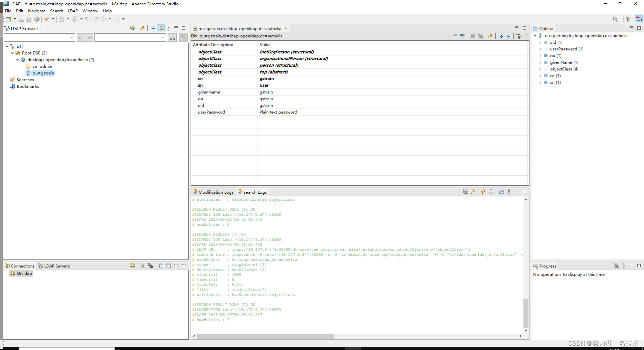Select the LDAP perspective button

639,19
